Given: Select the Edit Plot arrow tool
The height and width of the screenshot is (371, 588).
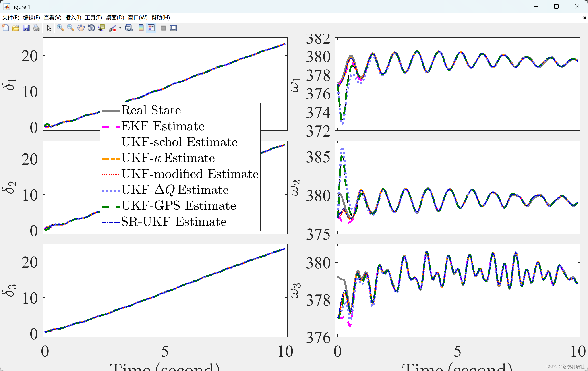Looking at the screenshot, I should pos(49,28).
